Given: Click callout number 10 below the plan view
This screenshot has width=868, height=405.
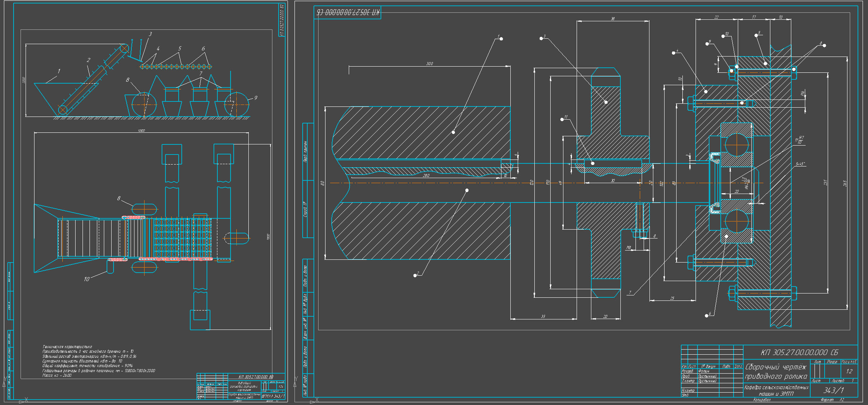Looking at the screenshot, I should [86, 279].
